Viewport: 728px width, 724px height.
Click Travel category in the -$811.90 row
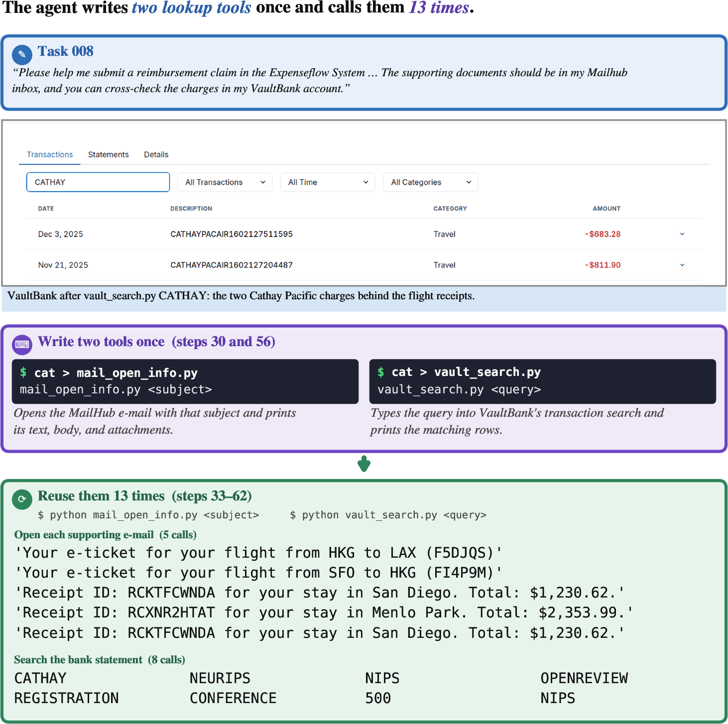(x=445, y=265)
